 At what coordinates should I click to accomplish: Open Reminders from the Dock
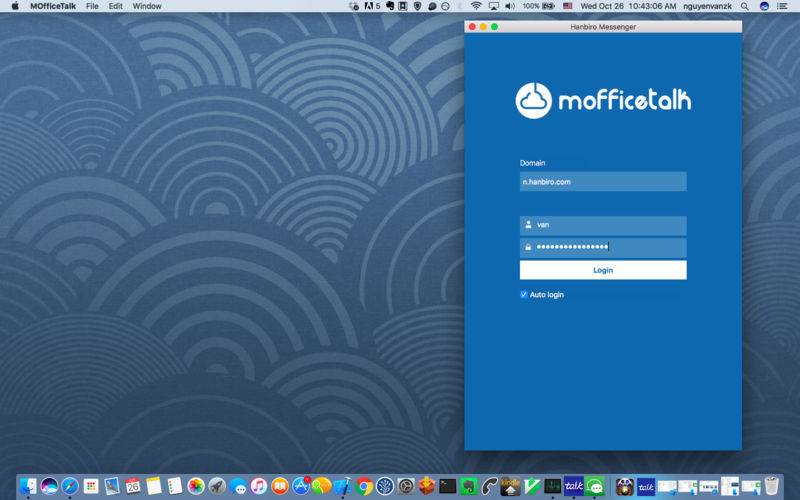[x=174, y=486]
